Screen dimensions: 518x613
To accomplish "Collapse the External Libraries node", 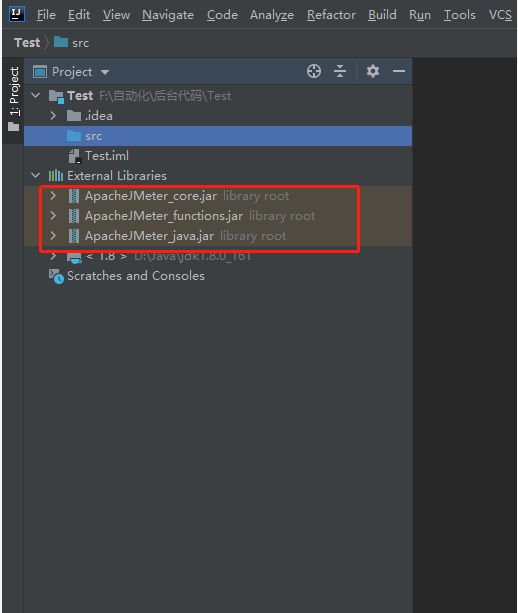I will [x=36, y=176].
